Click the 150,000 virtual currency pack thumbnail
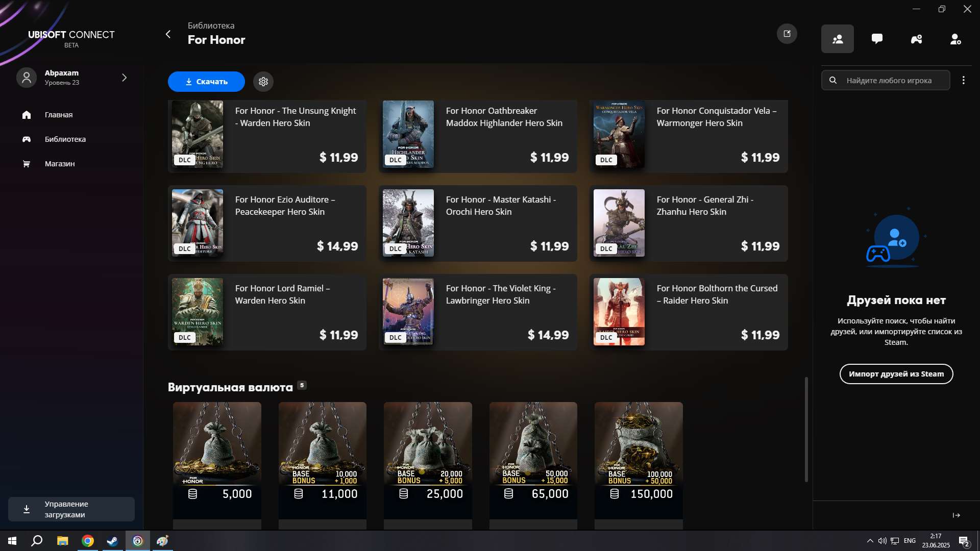 tap(638, 449)
